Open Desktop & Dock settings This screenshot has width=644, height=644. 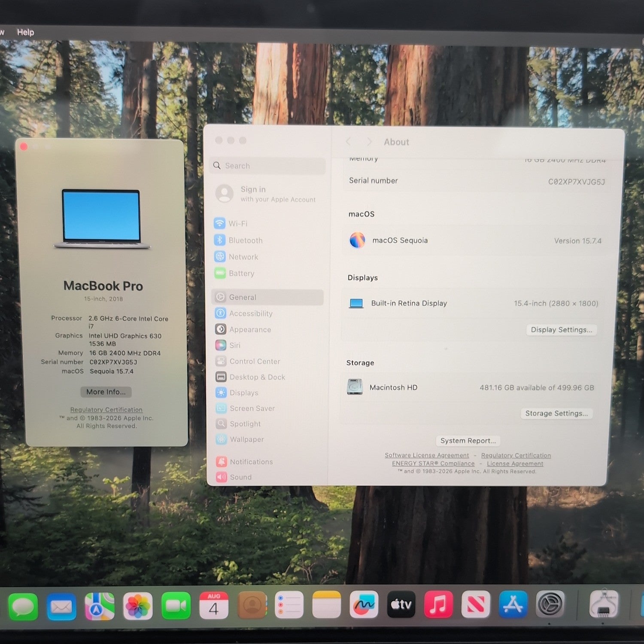point(250,377)
